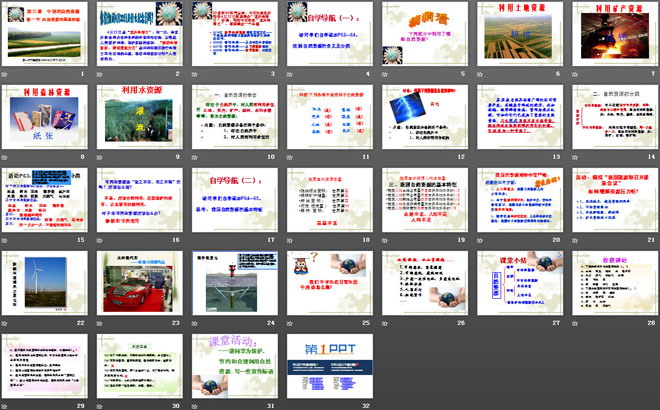Image resolution: width=660 pixels, height=410 pixels.
Task: Select slide 11 thumbnail
Action: coord(330,117)
